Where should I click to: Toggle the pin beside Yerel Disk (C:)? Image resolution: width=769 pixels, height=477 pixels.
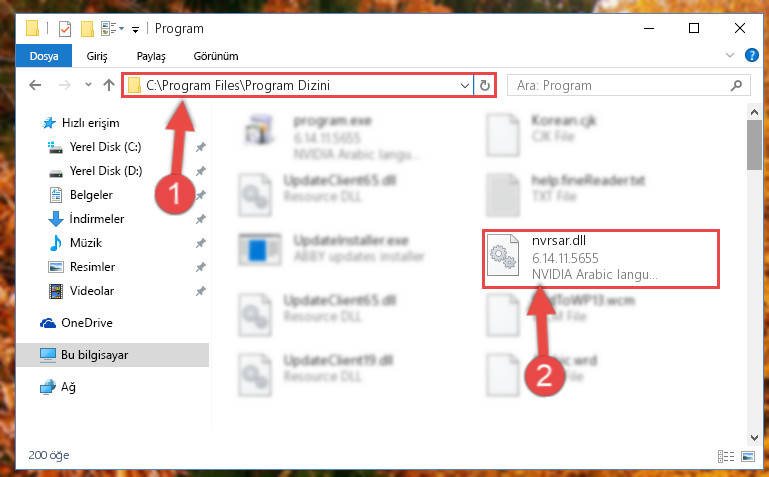(x=201, y=147)
